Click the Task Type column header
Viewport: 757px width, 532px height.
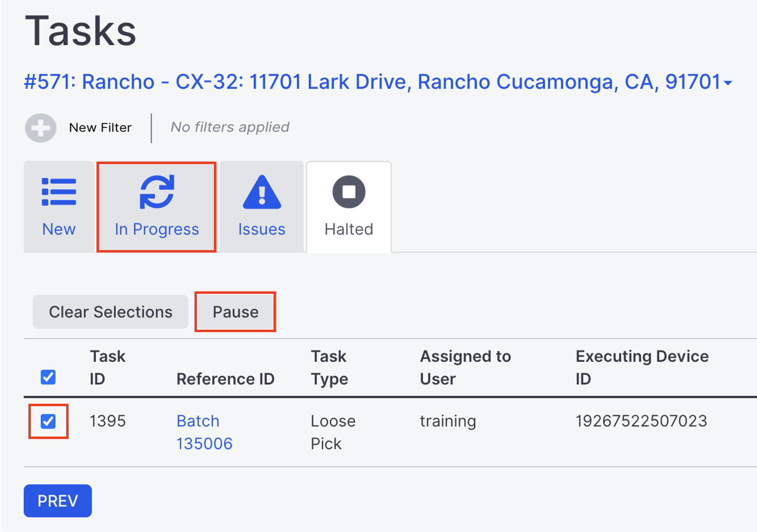click(329, 367)
